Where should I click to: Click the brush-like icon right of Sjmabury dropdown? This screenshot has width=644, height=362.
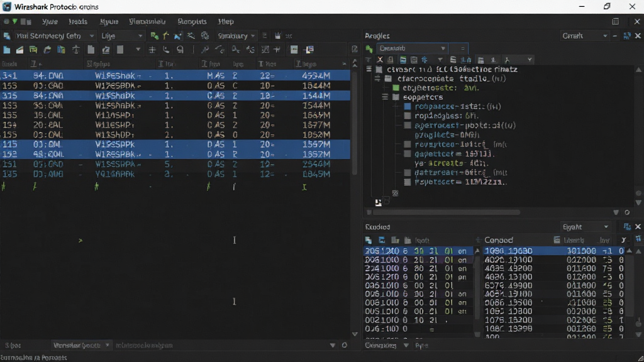pyautogui.click(x=278, y=36)
